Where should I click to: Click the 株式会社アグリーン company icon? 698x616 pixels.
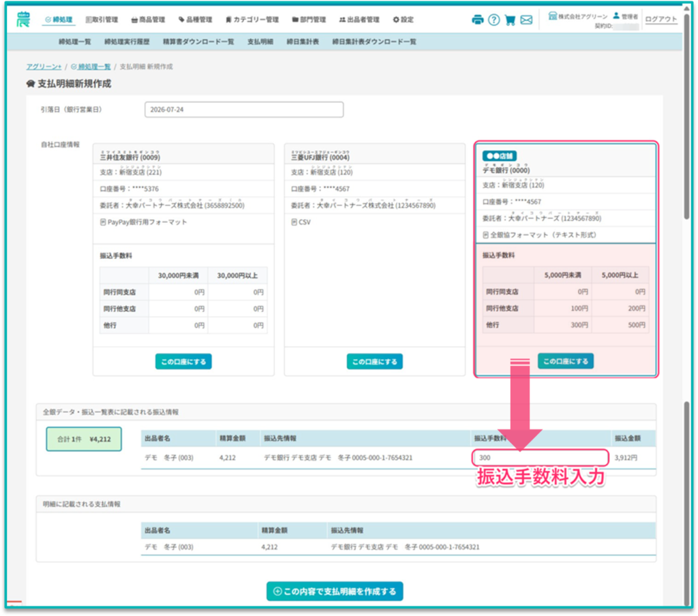(552, 16)
